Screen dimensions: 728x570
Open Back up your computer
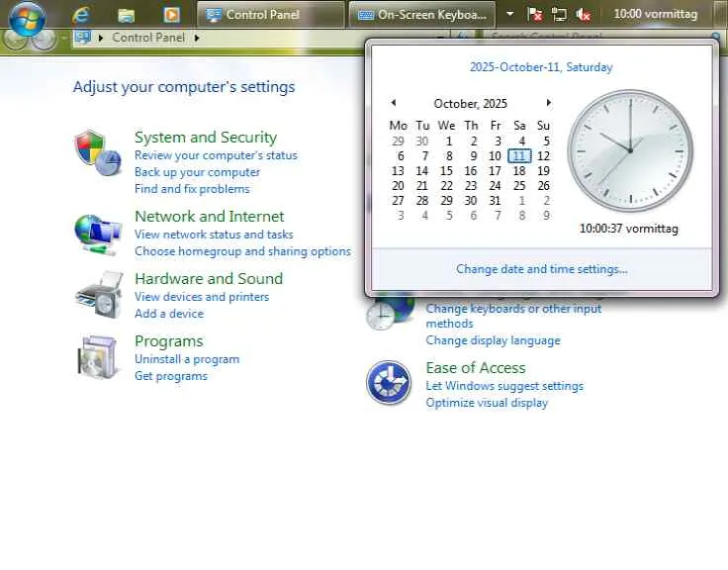pos(197,172)
